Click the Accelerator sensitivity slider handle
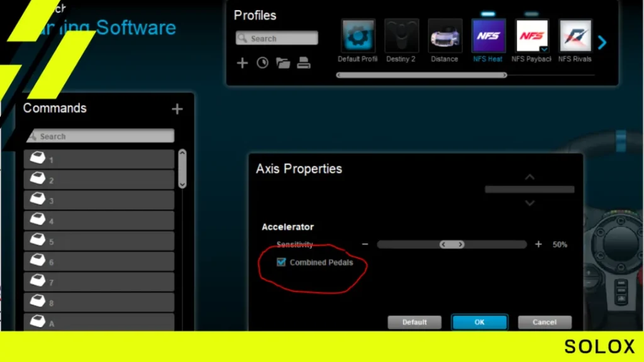 point(452,244)
